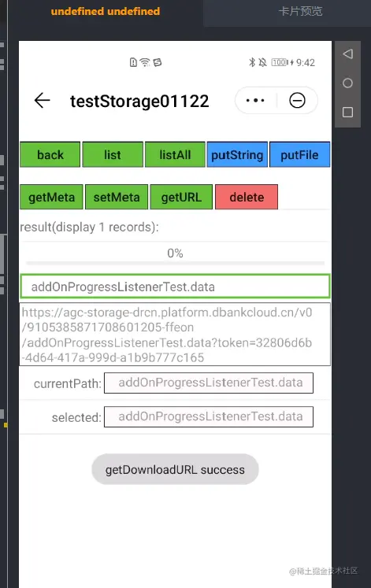Click the muted bell notification icon
Viewport: 371px width, 588px height.
262,62
